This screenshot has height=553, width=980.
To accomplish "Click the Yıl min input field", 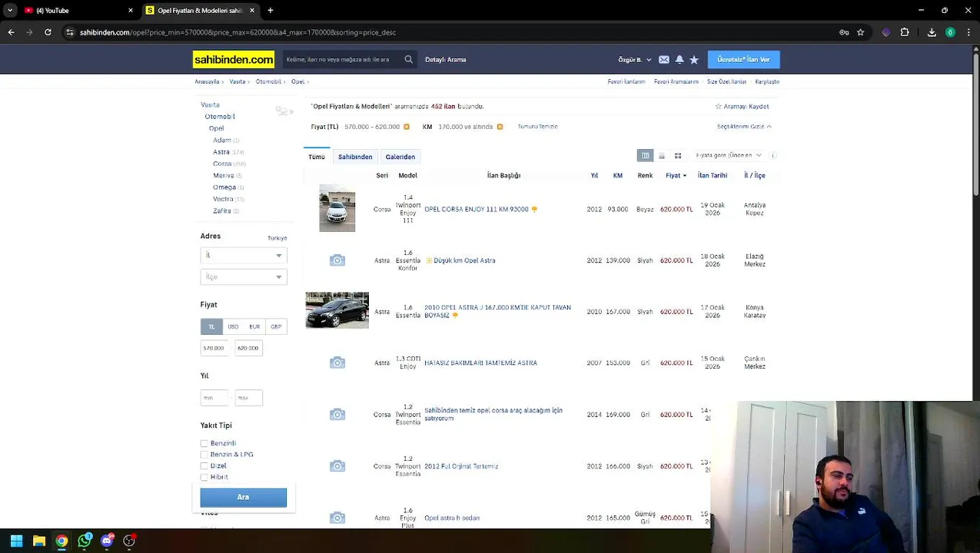I will [x=214, y=398].
